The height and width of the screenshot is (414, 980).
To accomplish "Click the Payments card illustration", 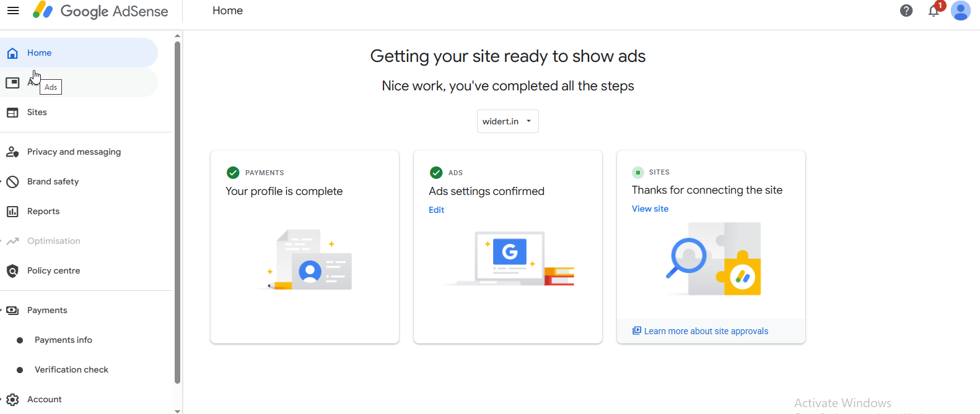I will pos(305,259).
